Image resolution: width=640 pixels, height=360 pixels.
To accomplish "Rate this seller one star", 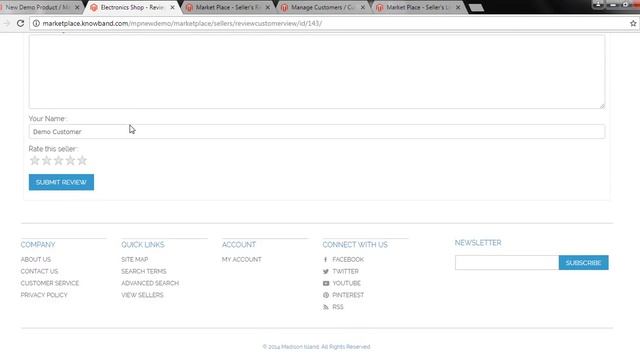I will (35, 160).
